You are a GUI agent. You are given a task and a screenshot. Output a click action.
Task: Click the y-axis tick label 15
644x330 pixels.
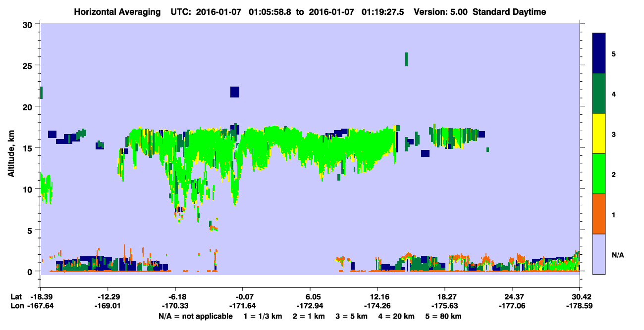[29, 147]
